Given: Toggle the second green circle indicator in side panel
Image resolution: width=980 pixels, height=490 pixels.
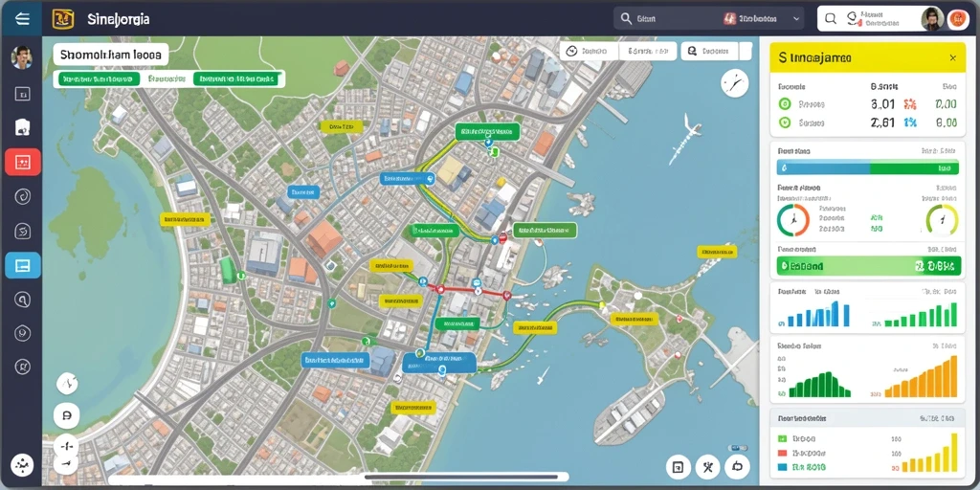Looking at the screenshot, I should click(785, 123).
